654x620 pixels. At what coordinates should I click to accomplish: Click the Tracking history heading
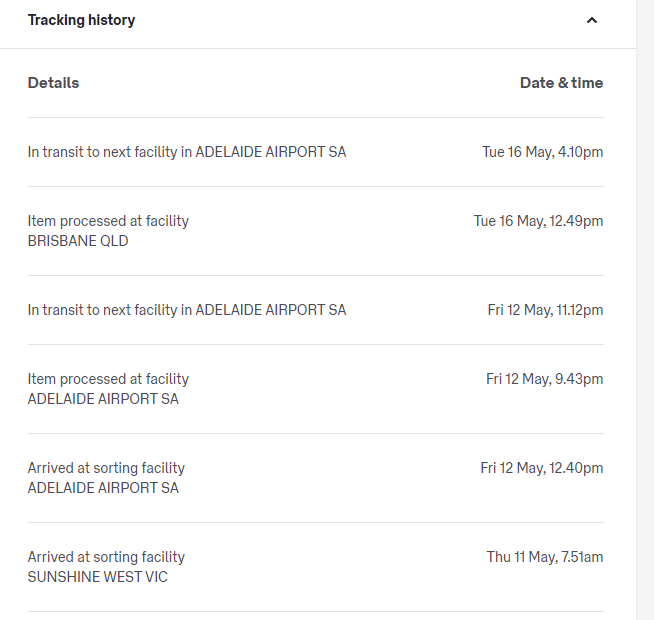[81, 20]
